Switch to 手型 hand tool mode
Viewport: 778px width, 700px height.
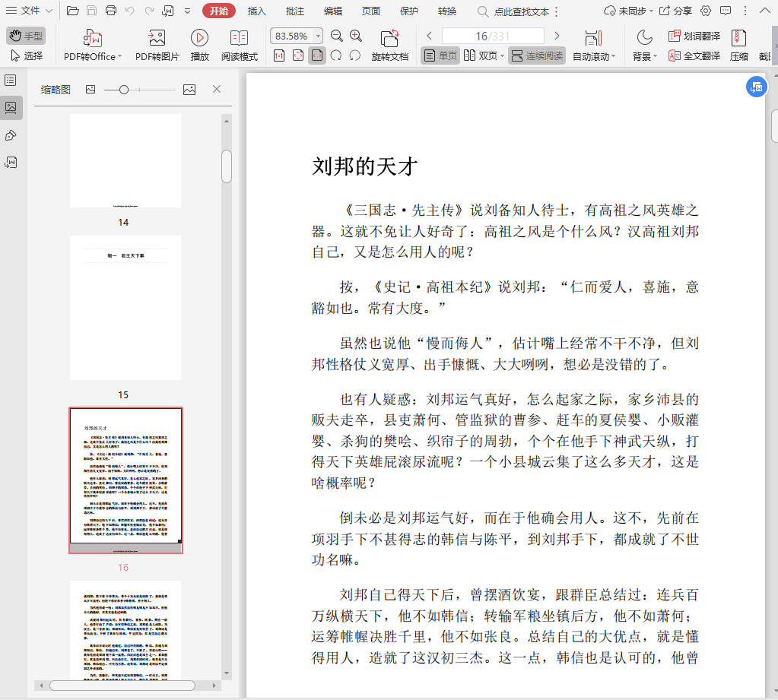click(26, 36)
